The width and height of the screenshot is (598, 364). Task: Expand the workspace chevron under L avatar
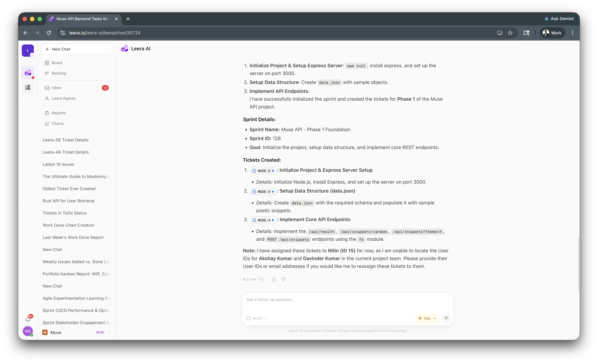coord(32,55)
